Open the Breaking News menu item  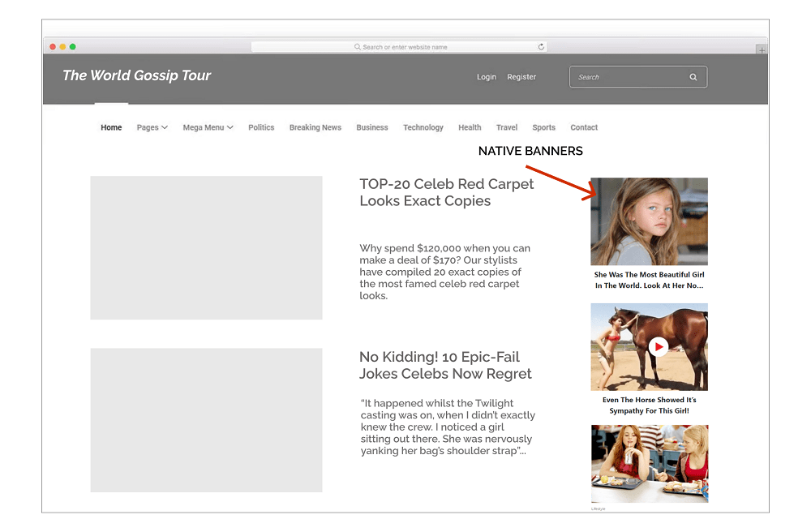click(x=315, y=127)
